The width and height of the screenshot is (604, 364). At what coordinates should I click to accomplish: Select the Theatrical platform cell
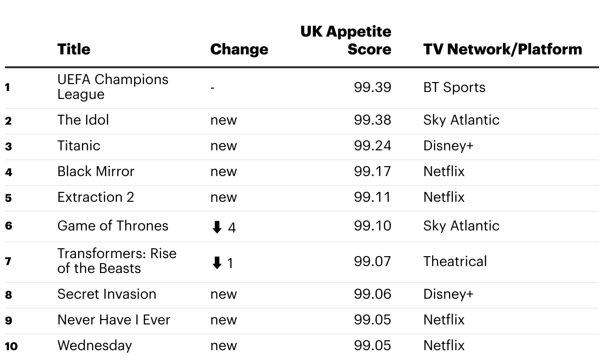pyautogui.click(x=454, y=261)
